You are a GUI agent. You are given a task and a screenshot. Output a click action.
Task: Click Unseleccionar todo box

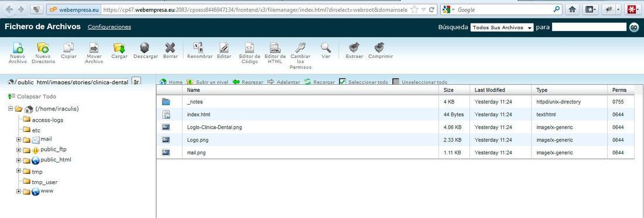[x=396, y=82]
